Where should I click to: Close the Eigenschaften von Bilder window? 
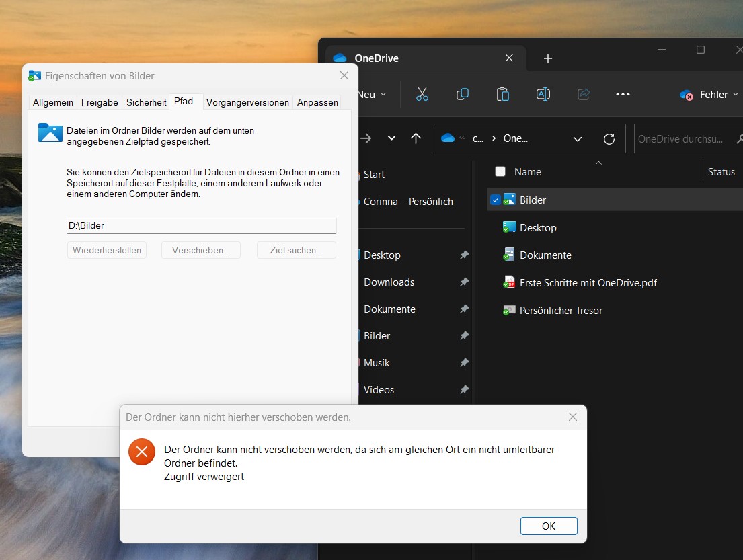click(344, 75)
